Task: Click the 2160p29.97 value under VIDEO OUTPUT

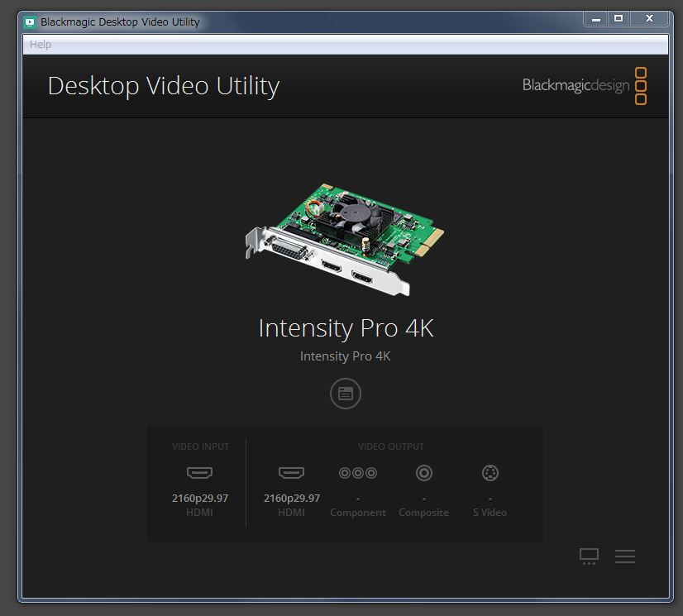Action: pos(292,499)
